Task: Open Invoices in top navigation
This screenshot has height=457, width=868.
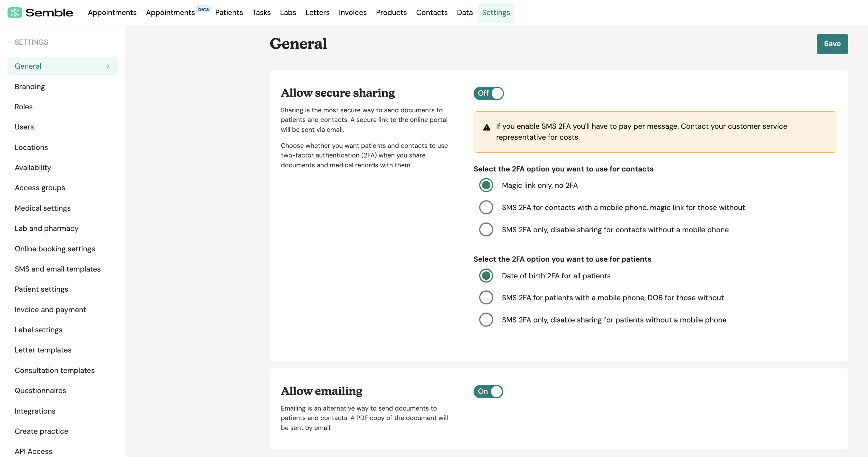Action: point(352,13)
